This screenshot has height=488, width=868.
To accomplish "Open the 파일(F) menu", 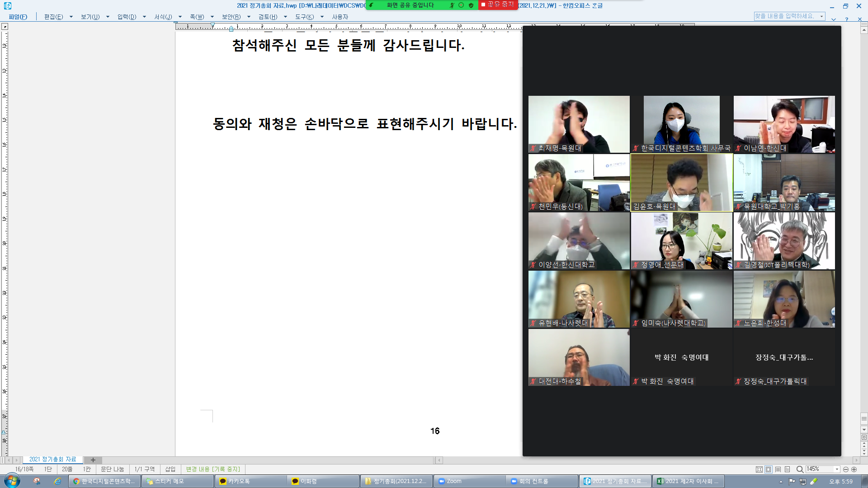I will click(18, 17).
